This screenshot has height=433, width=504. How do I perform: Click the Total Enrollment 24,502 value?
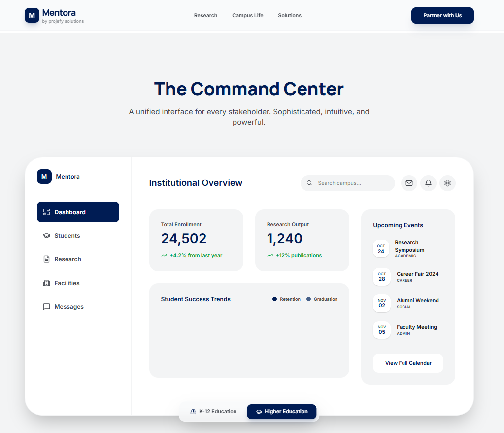click(184, 238)
